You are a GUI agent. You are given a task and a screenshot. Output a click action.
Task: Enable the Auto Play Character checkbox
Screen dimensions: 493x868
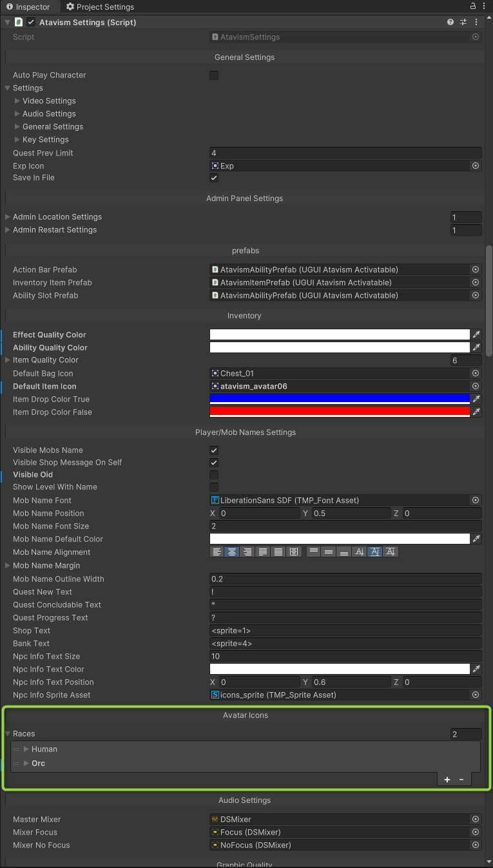tap(214, 75)
